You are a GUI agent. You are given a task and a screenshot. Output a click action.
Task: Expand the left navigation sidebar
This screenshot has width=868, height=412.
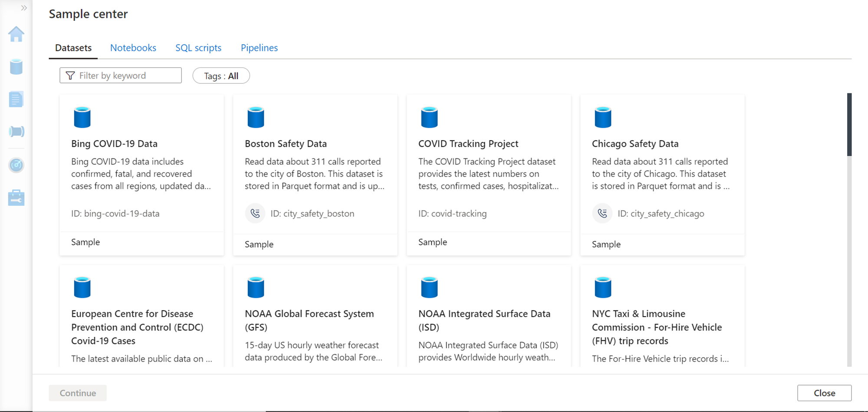click(x=24, y=8)
